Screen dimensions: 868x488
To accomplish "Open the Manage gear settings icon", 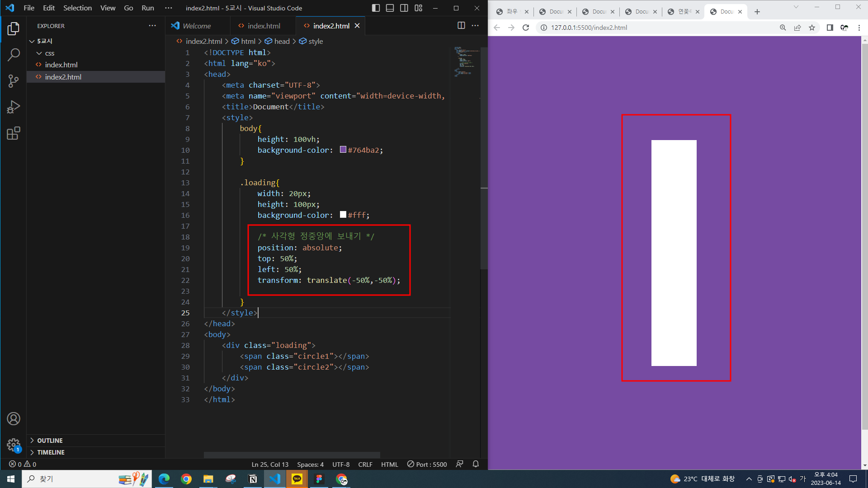I will [x=14, y=445].
